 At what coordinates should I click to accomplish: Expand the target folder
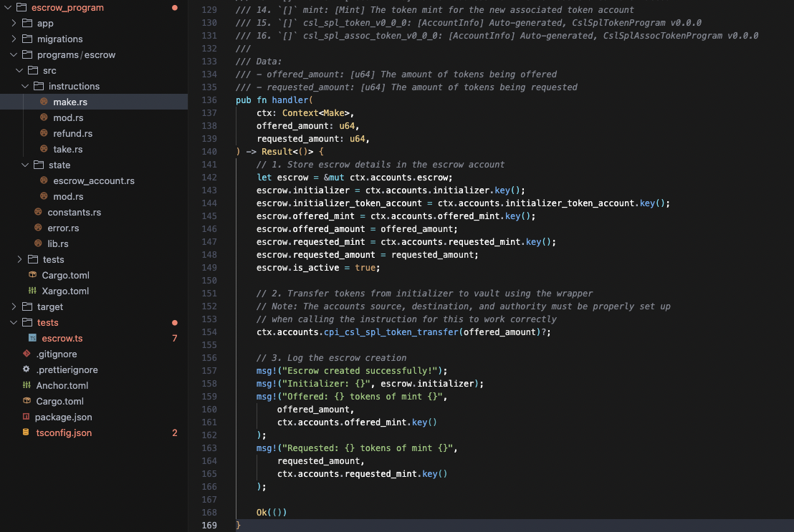13,306
